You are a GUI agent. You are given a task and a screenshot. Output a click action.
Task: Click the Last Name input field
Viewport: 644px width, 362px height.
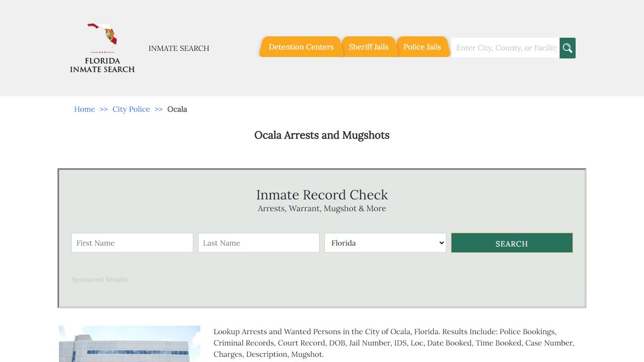pos(259,243)
